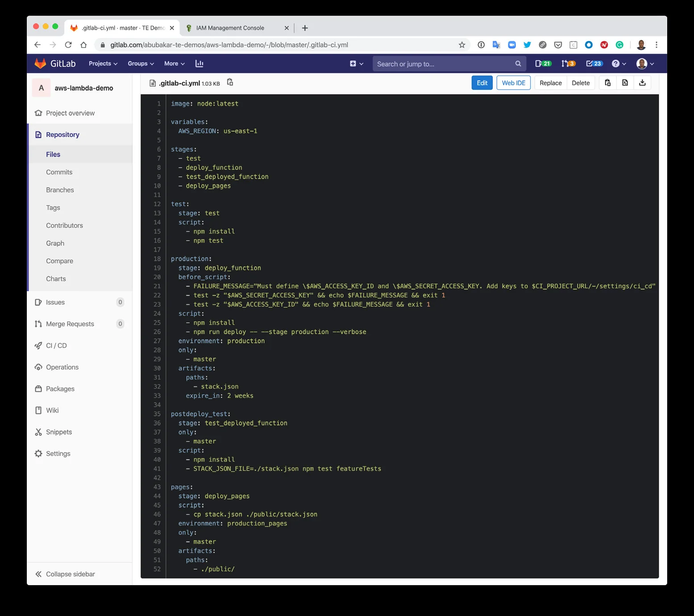The width and height of the screenshot is (694, 616).
Task: Bookmark page with star icon
Action: click(462, 45)
